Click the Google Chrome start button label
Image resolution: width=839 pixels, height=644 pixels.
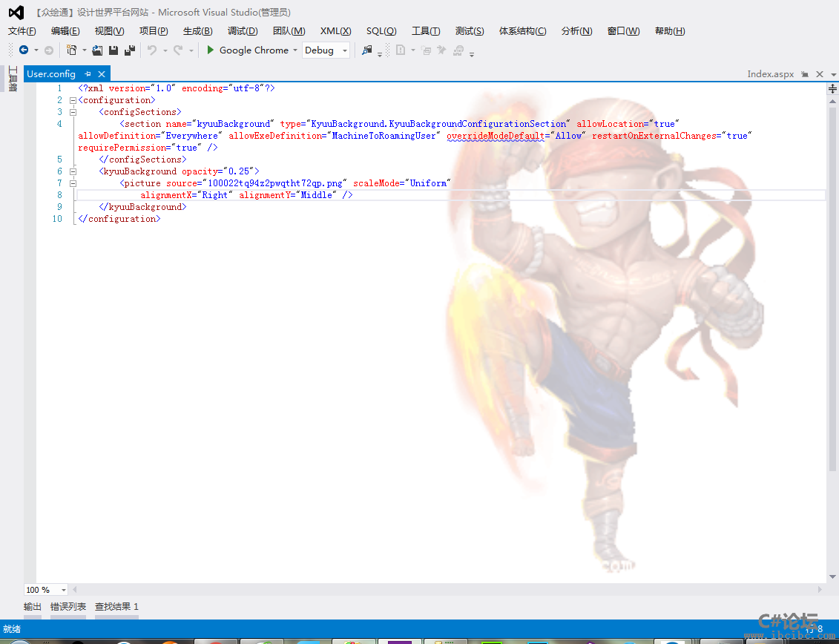pos(254,50)
